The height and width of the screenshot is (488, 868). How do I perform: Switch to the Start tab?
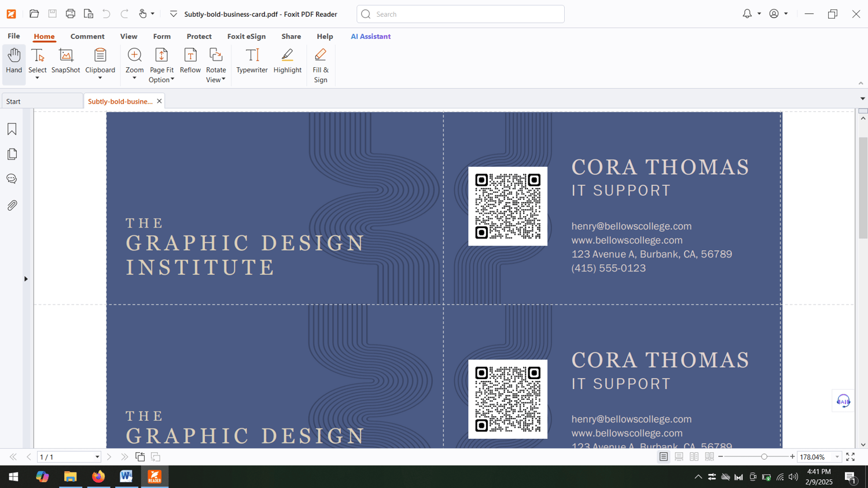pos(42,101)
